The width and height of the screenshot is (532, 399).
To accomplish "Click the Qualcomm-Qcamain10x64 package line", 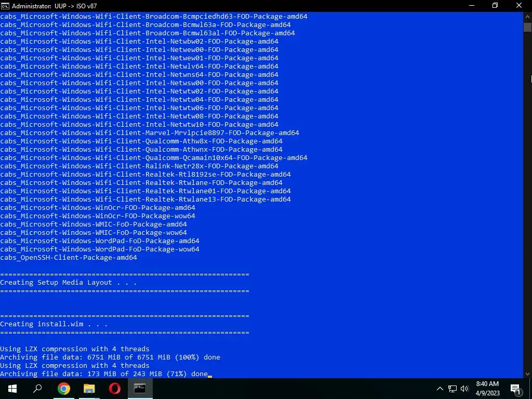I will [154, 158].
